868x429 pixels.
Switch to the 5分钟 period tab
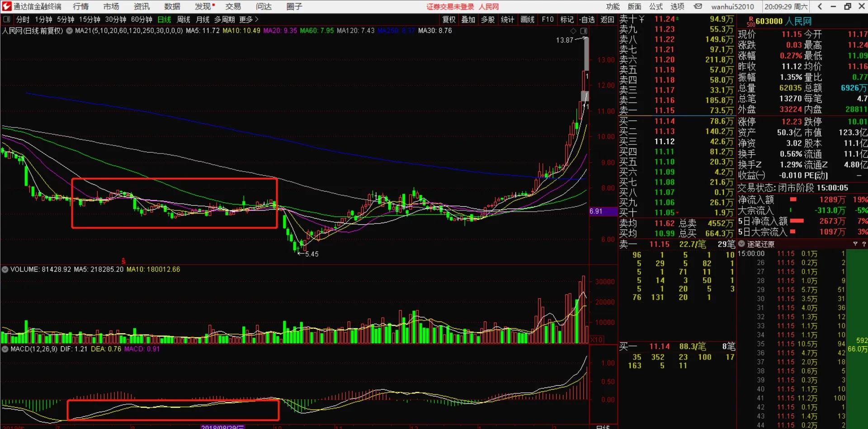[66, 19]
